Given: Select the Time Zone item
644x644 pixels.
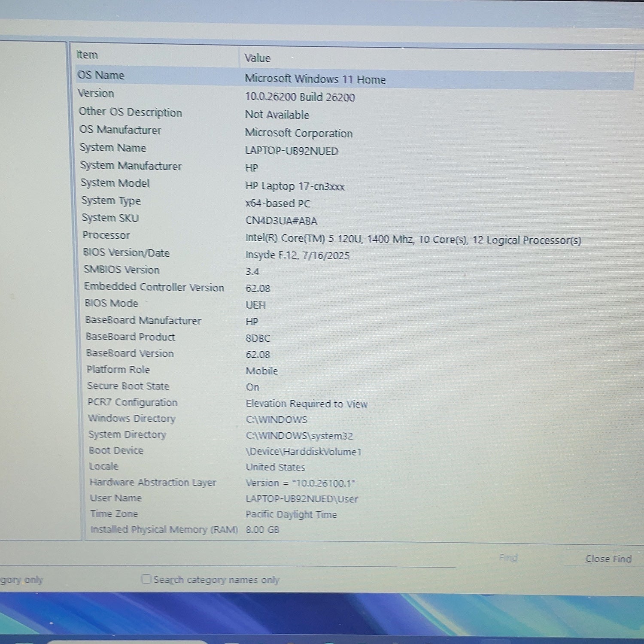Looking at the screenshot, I should pyautogui.click(x=114, y=514).
